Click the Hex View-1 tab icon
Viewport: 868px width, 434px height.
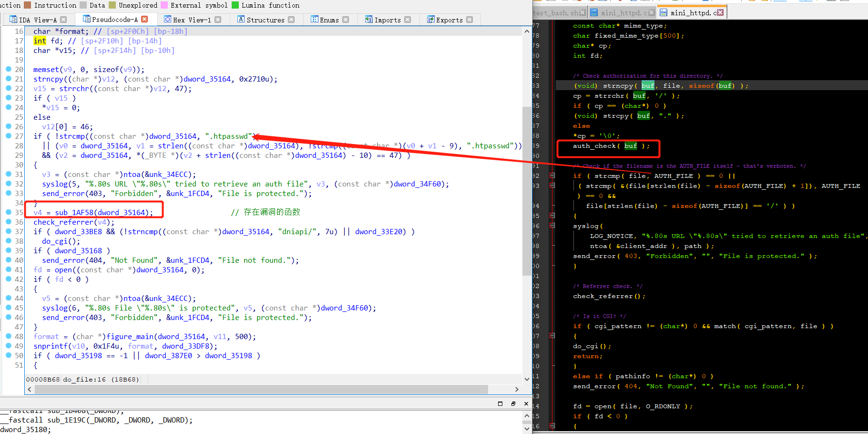pos(167,19)
